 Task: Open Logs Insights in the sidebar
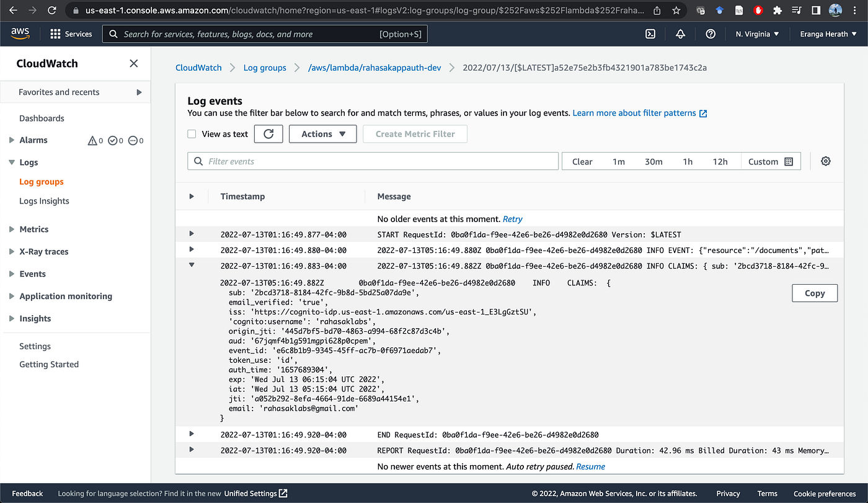pyautogui.click(x=44, y=201)
